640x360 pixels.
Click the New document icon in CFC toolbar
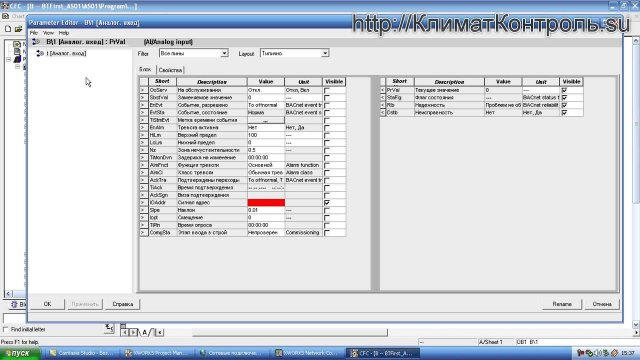point(8,29)
